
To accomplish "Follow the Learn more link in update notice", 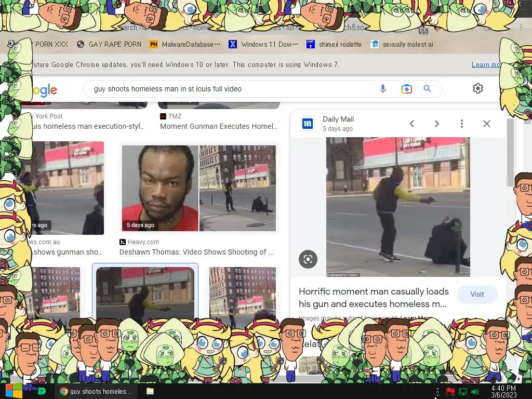I will pyautogui.click(x=486, y=64).
